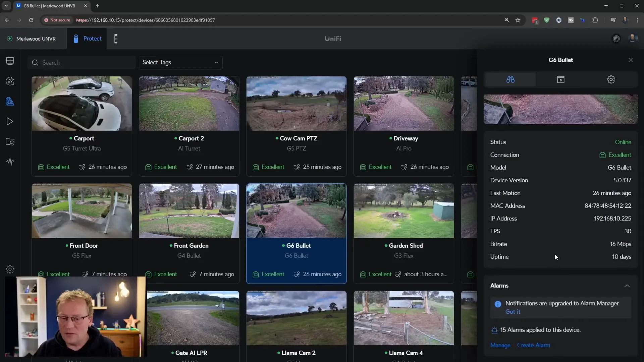This screenshot has height=362, width=644.
Task: Select the Cow Cam PTZ thumbnail
Action: tap(297, 104)
